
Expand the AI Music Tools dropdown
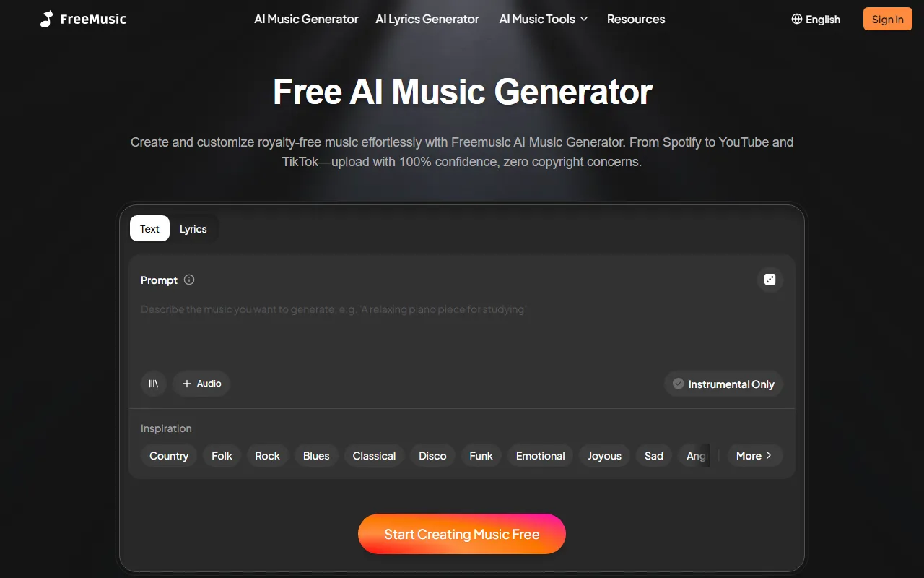point(544,20)
